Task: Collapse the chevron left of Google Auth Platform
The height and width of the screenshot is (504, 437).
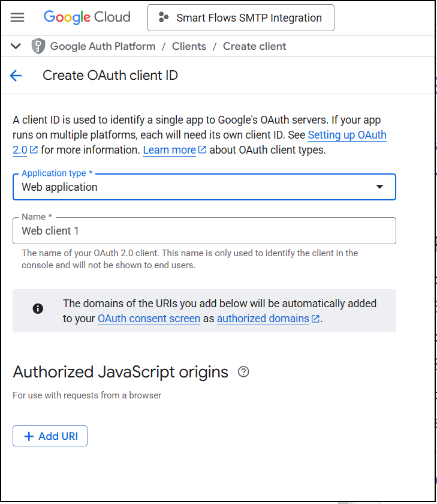Action: 16,46
